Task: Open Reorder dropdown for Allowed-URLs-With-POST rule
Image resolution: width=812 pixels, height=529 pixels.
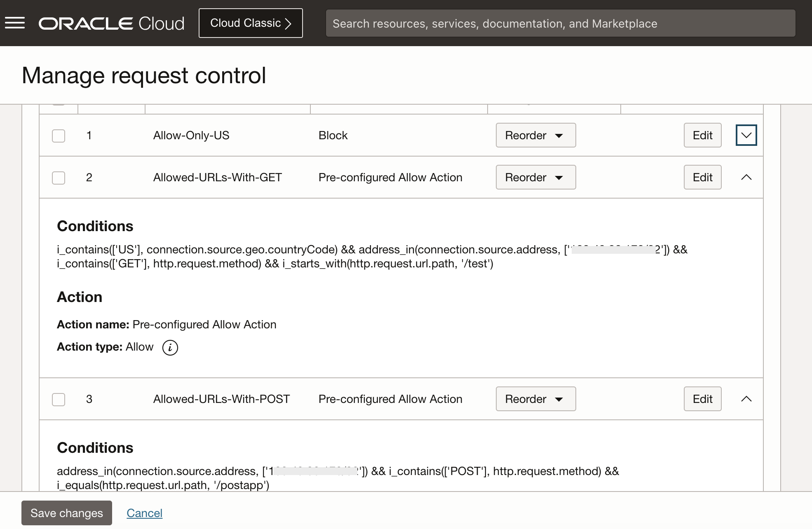Action: click(x=535, y=399)
